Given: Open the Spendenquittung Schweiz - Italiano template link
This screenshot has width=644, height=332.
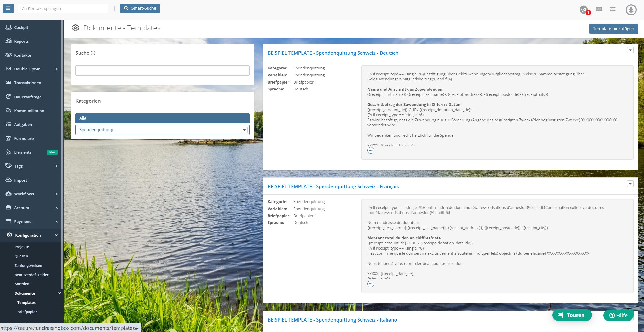Looking at the screenshot, I should (x=332, y=320).
